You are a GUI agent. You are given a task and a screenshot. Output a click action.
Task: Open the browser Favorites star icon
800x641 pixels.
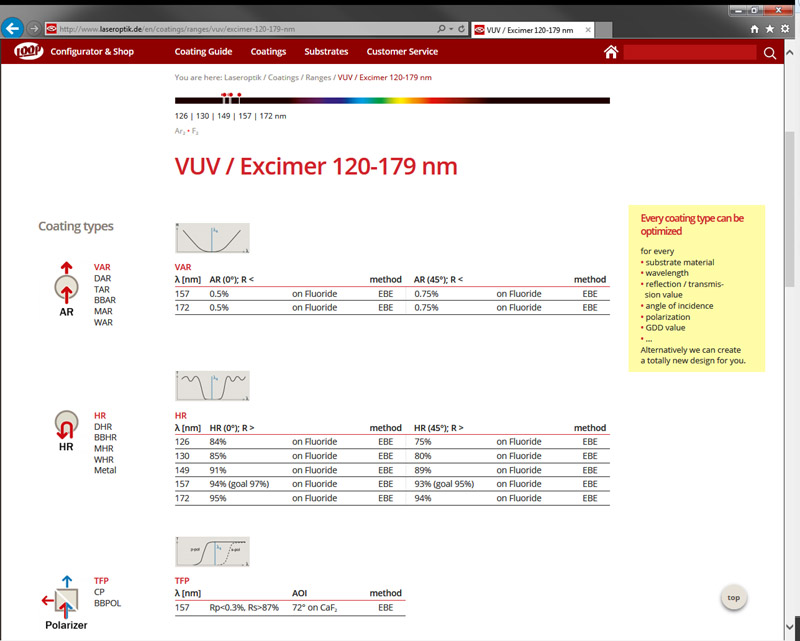tap(770, 29)
